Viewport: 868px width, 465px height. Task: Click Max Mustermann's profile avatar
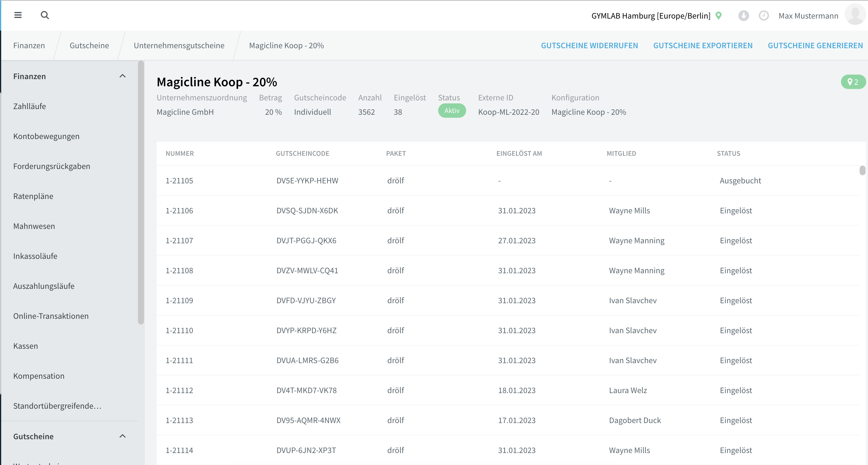[855, 15]
